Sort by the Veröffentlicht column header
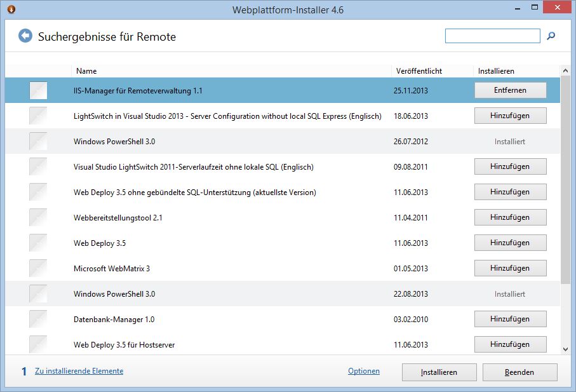Screen dimensions: 576x392 coord(419,71)
